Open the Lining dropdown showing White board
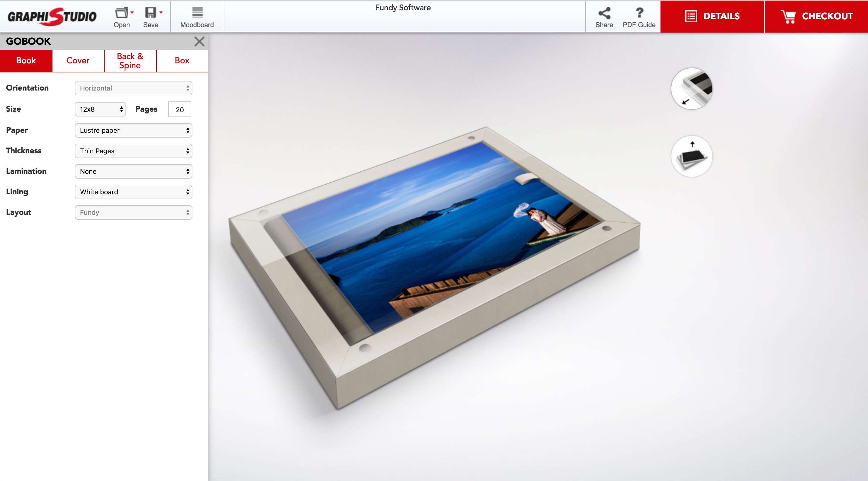The width and height of the screenshot is (868, 481). 133,192
